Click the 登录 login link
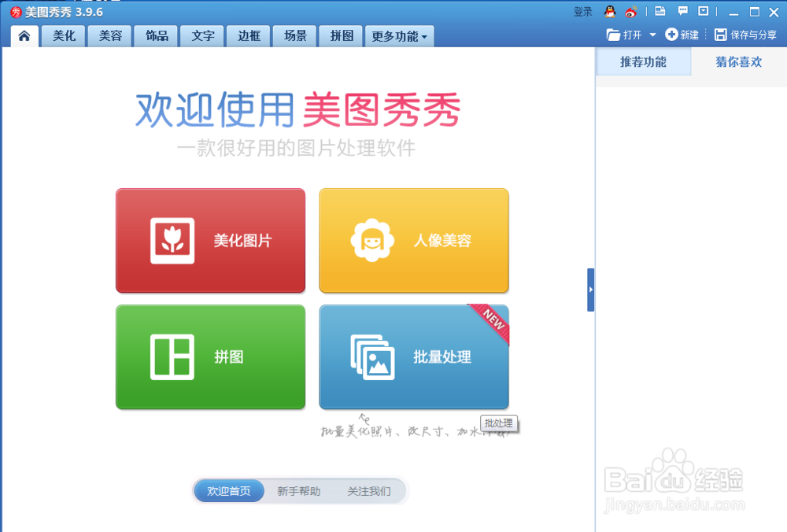 [x=583, y=12]
